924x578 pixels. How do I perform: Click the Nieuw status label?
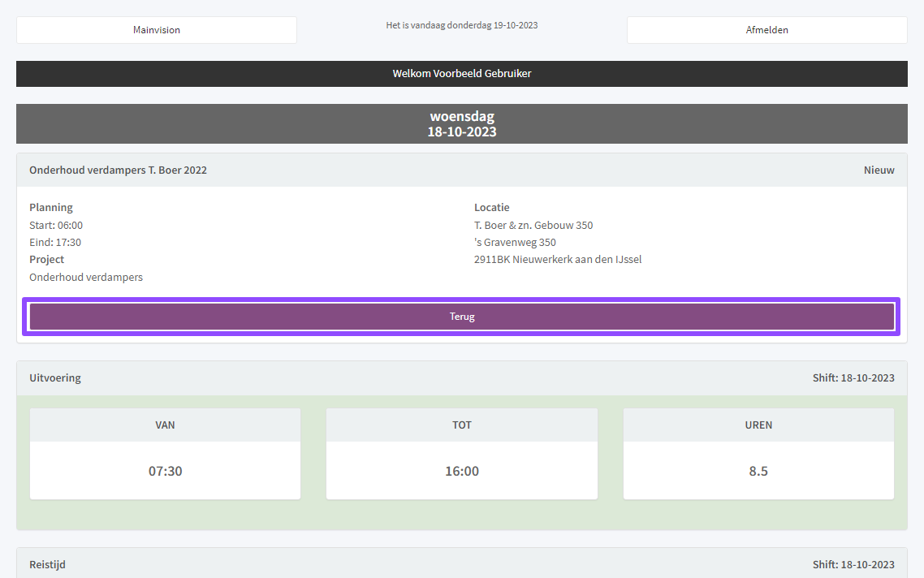pyautogui.click(x=879, y=170)
